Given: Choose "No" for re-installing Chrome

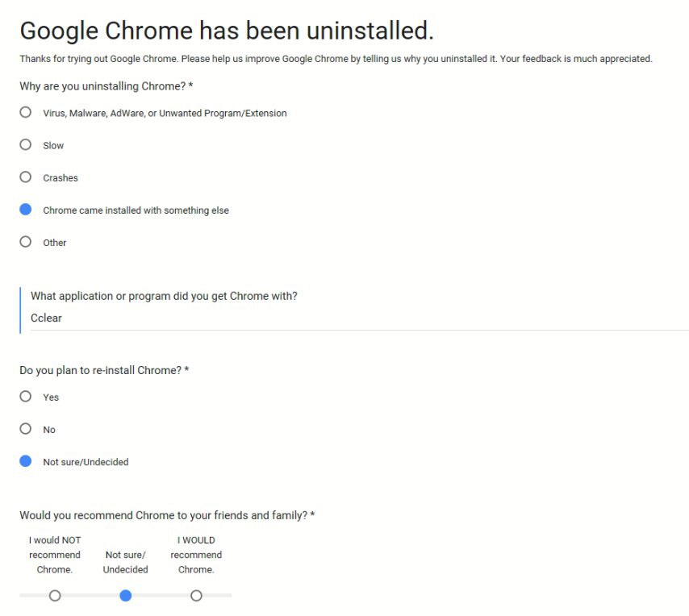Looking at the screenshot, I should point(26,429).
